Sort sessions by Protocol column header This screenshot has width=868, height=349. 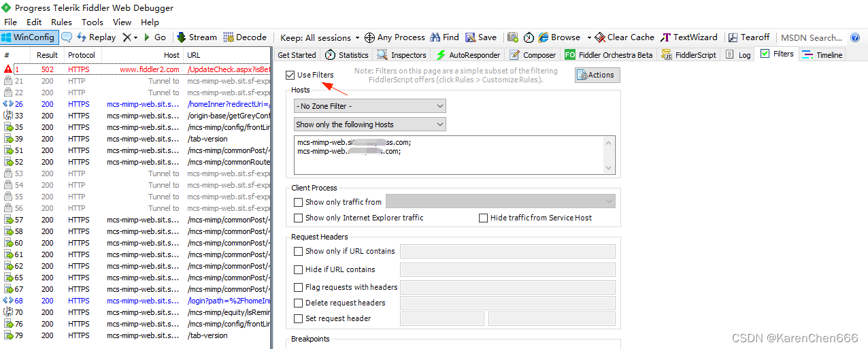tap(82, 55)
